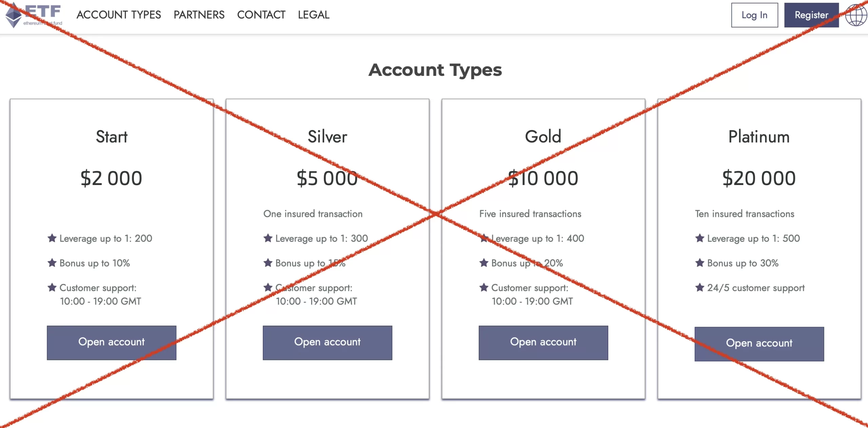Image resolution: width=868 pixels, height=428 pixels.
Task: Open account for the Start plan
Action: tap(112, 343)
